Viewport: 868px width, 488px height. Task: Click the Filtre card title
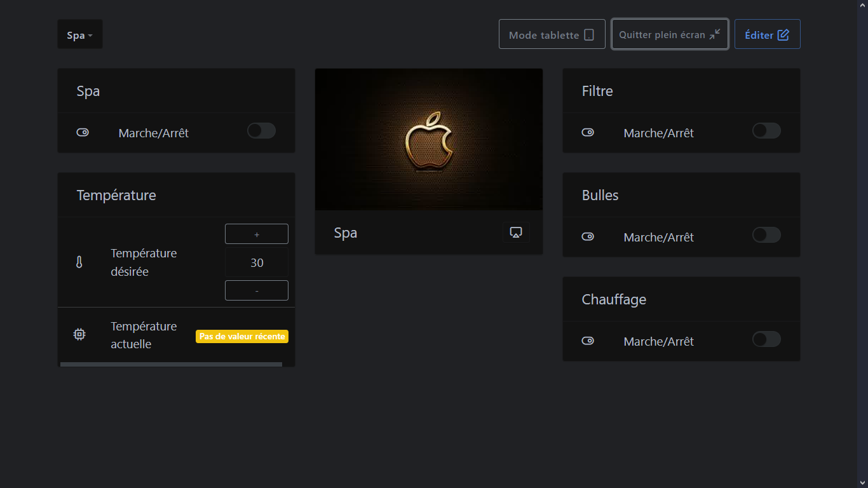(x=597, y=91)
